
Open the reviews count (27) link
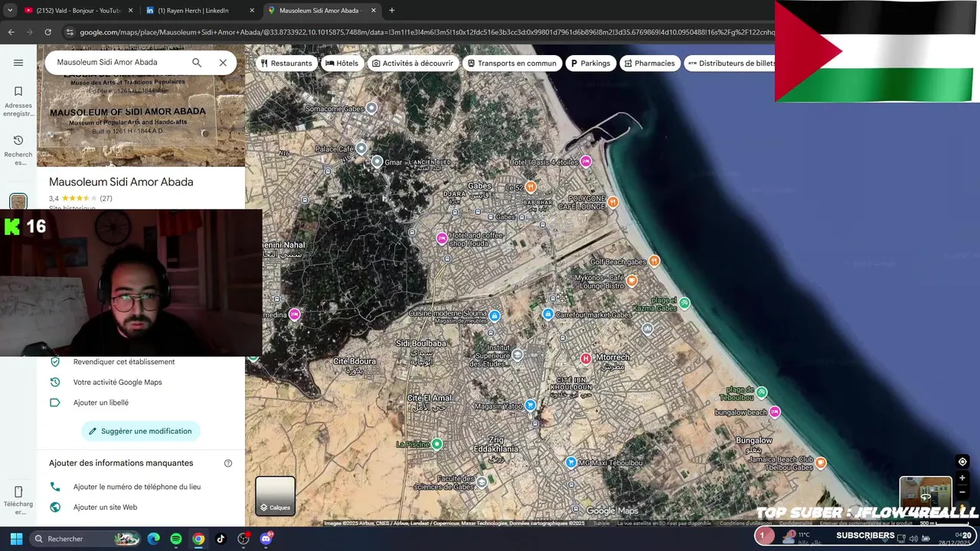coord(106,198)
